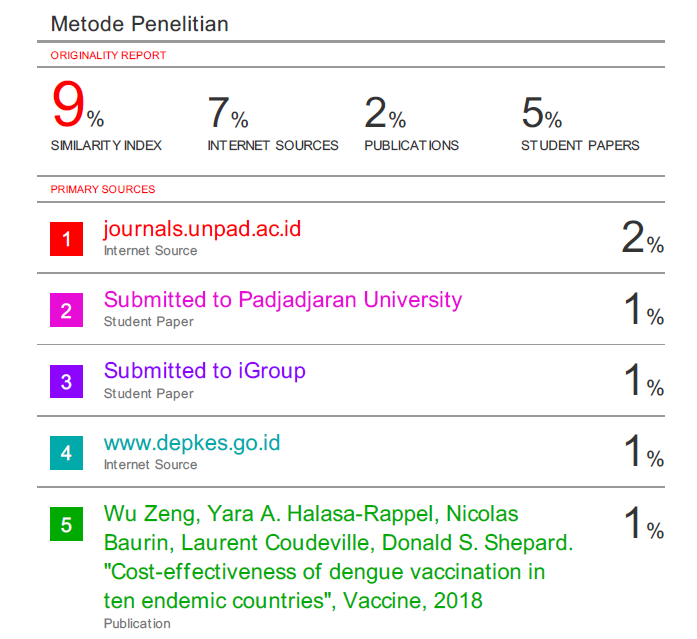Click the 2% match for journals.unpad.ac.id
The image size is (697, 639).
pyautogui.click(x=642, y=238)
